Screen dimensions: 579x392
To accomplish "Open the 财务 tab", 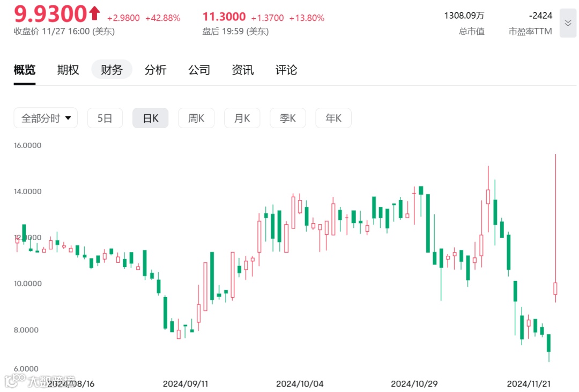I will (x=112, y=70).
